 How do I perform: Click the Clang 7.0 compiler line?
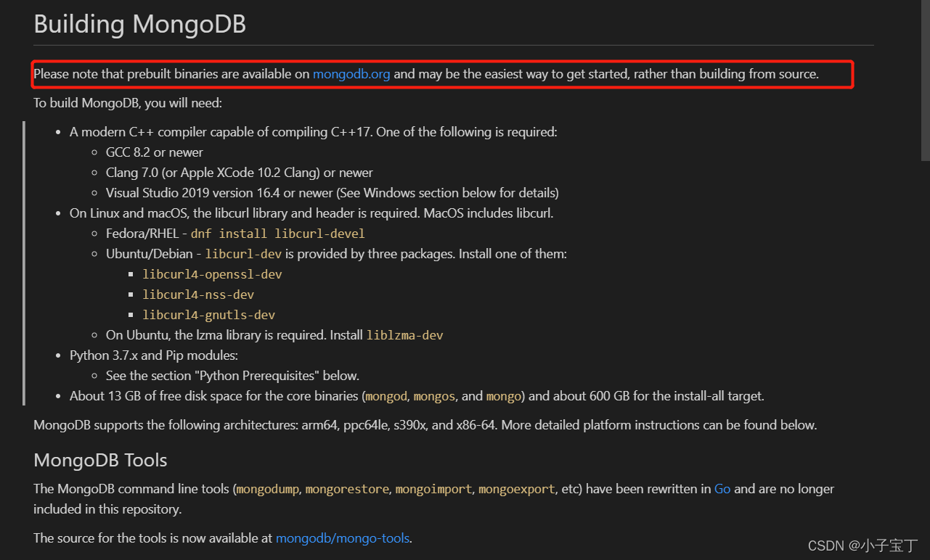(x=240, y=173)
